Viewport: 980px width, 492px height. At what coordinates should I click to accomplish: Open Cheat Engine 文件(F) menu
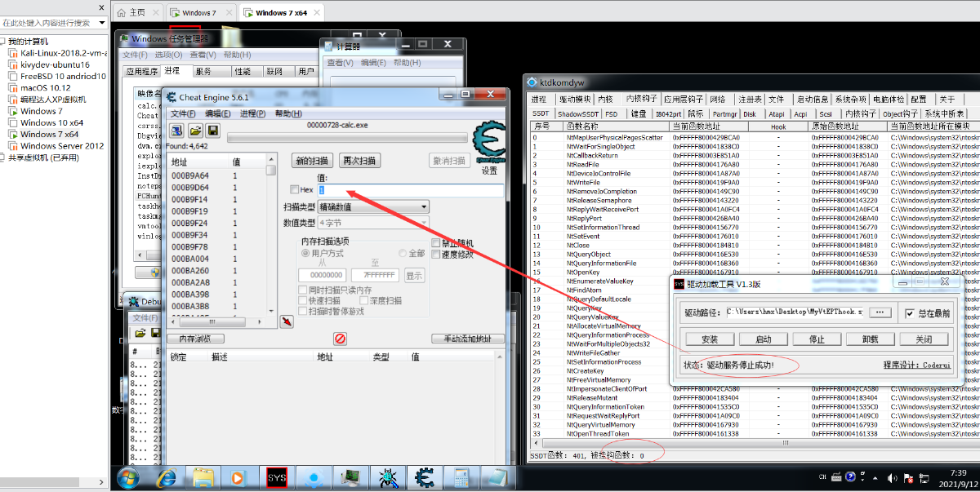coord(184,113)
